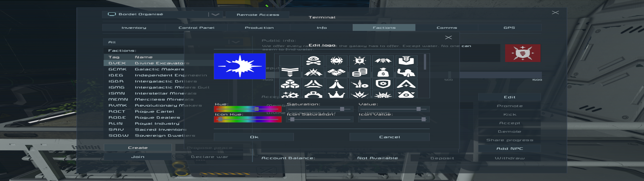This screenshot has height=181, width=644.
Task: Switch to the Comms tab
Action: tap(447, 28)
